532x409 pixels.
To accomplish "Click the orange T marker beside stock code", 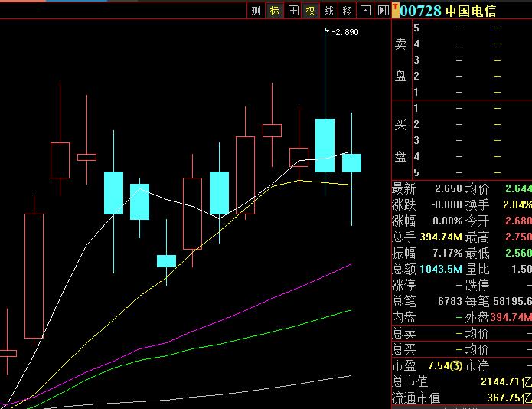I will pyautogui.click(x=395, y=10).
